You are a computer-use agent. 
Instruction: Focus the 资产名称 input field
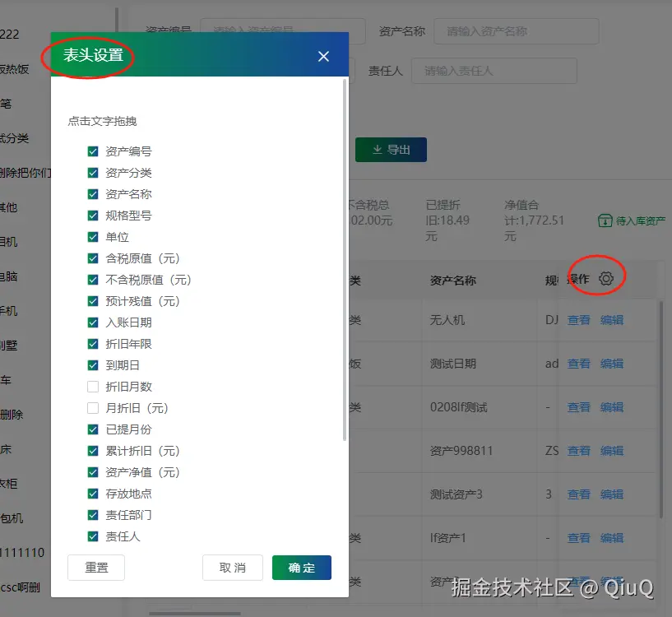[517, 31]
